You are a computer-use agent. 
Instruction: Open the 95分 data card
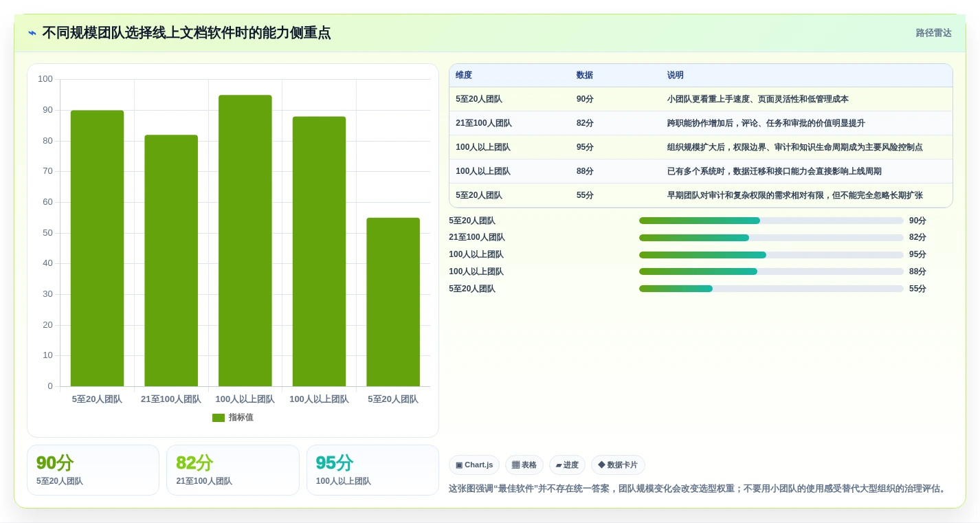pos(372,470)
